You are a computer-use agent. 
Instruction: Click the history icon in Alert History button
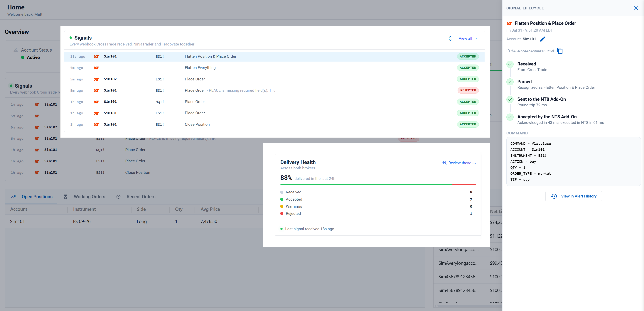coord(554,196)
